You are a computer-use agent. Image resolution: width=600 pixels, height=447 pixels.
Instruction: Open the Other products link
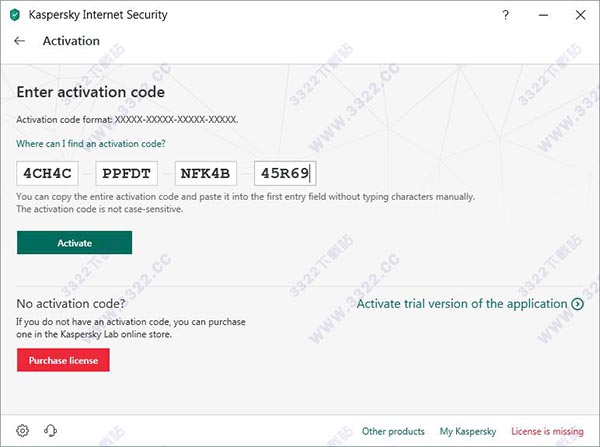coord(393,431)
